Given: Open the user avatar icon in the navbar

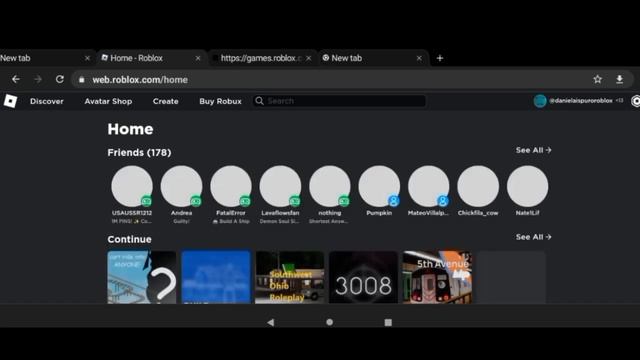Looking at the screenshot, I should pos(540,101).
